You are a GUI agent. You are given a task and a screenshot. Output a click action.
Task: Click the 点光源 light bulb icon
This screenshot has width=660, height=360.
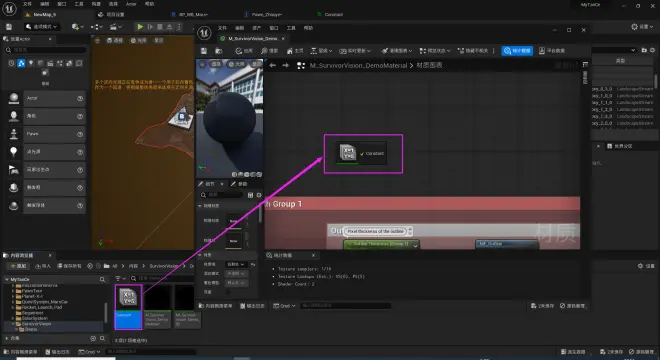click(14, 152)
